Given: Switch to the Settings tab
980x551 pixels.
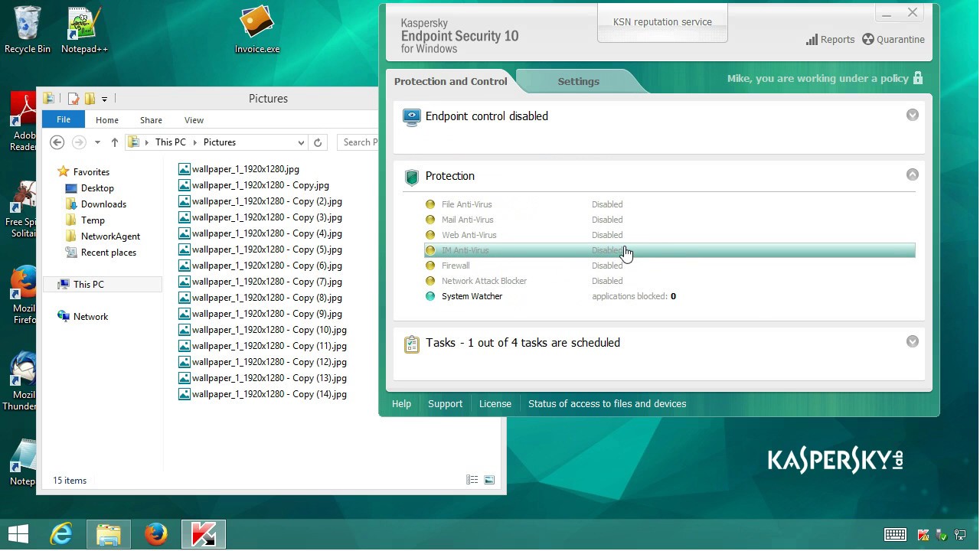Looking at the screenshot, I should [x=578, y=81].
